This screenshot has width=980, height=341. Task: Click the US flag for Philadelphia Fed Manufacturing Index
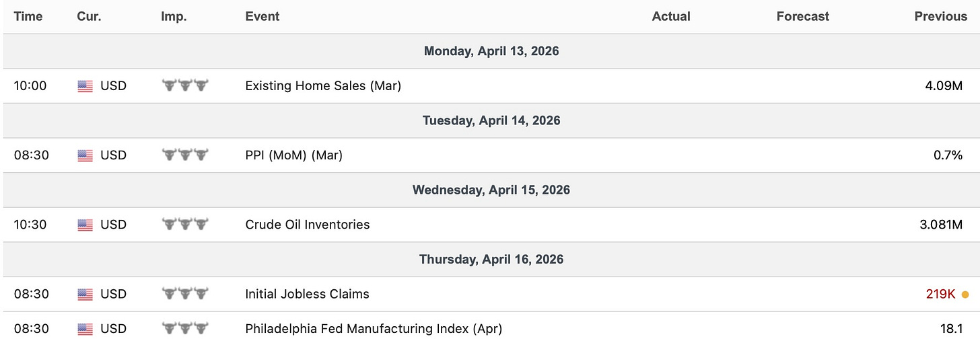85,329
